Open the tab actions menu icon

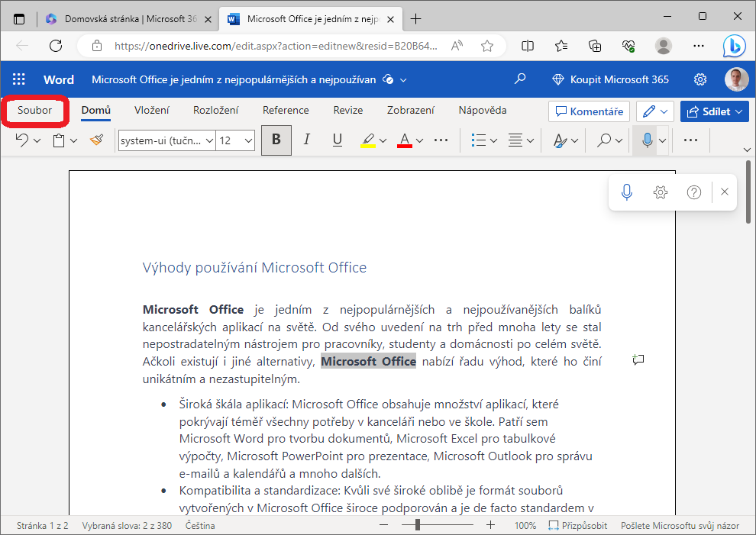click(19, 19)
